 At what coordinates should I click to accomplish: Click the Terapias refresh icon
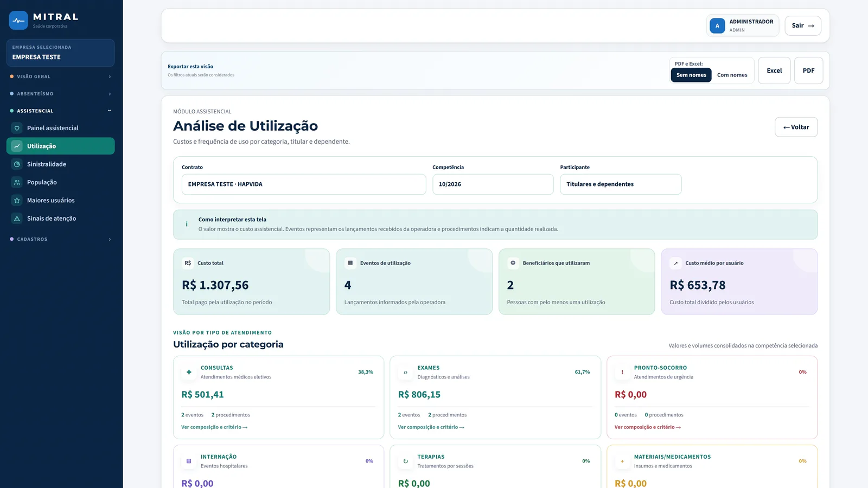405,461
